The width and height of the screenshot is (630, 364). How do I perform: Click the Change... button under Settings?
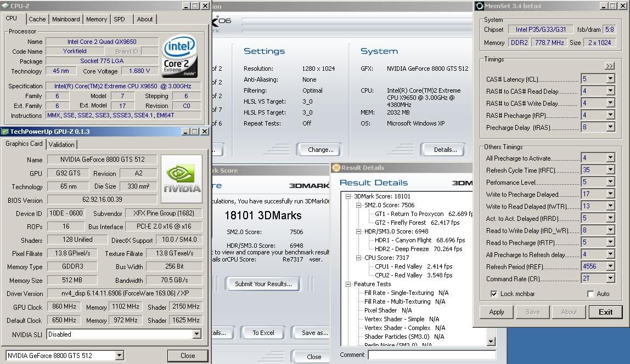click(320, 150)
